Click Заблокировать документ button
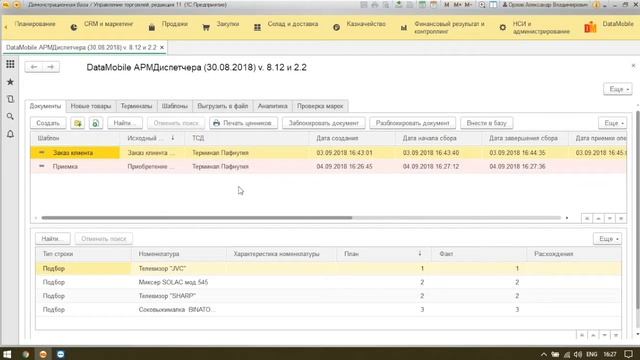Image resolution: width=640 pixels, height=360 pixels. pos(324,123)
